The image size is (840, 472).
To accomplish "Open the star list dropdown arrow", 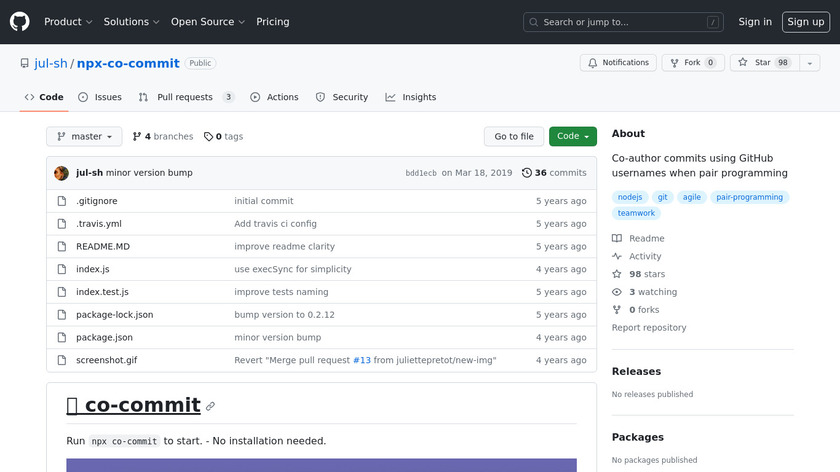I will 809,63.
